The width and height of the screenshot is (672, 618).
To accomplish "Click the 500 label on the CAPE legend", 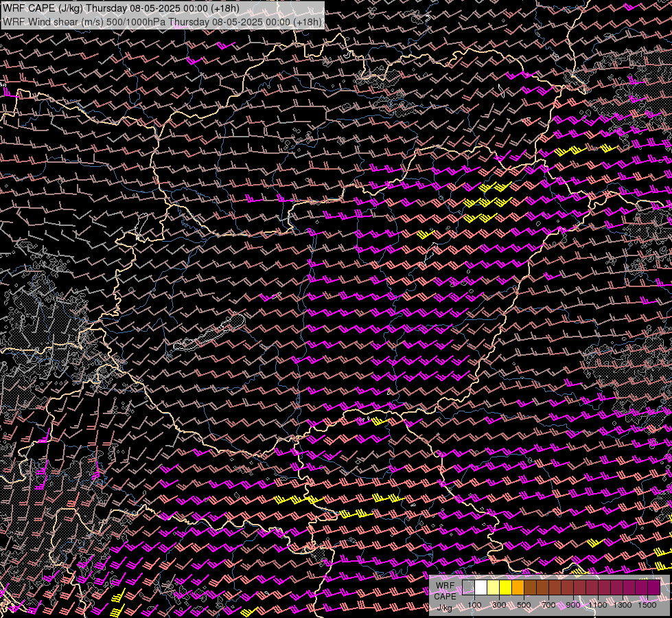I will (524, 605).
